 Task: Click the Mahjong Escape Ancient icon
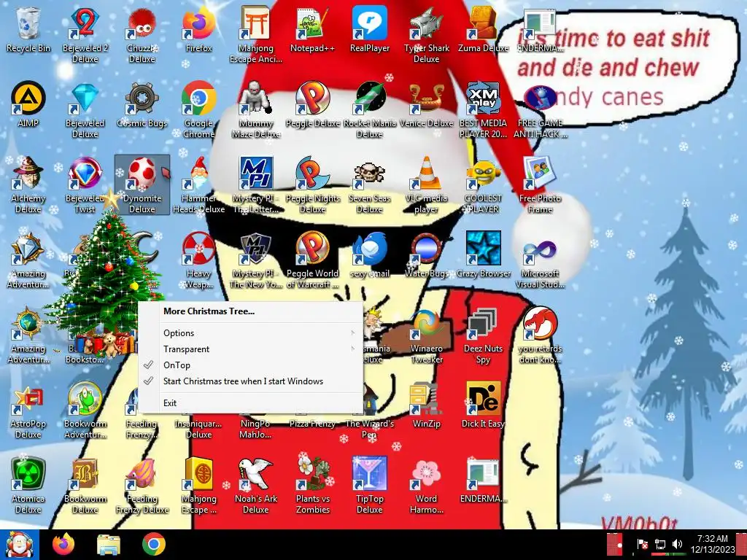click(256, 35)
